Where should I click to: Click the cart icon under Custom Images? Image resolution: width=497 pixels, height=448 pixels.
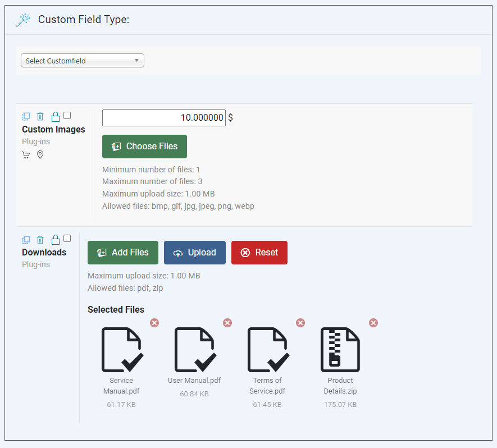point(26,155)
